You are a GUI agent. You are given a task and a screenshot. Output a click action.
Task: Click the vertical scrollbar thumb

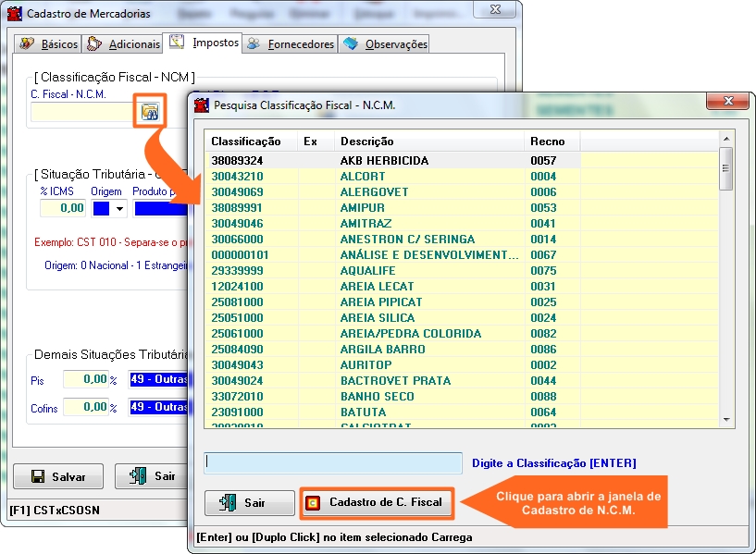click(726, 168)
